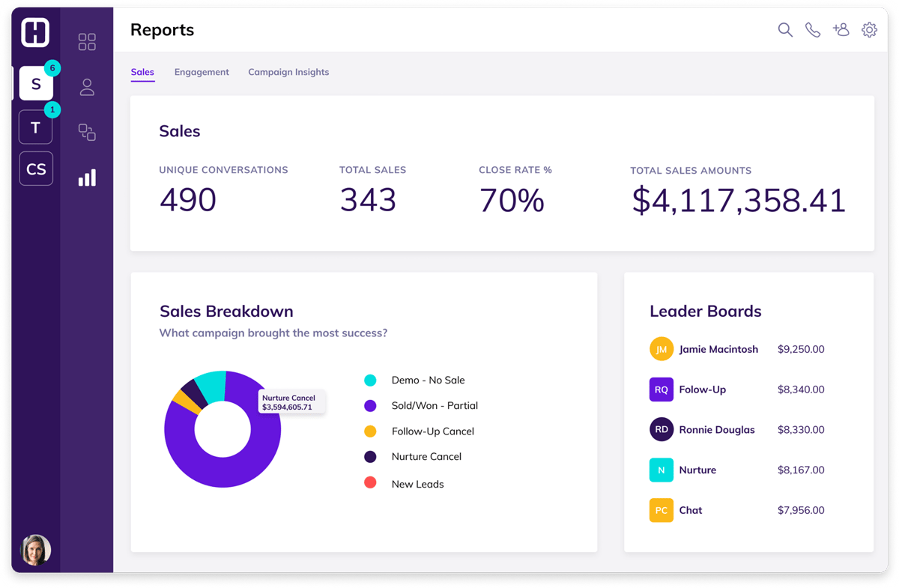
Task: Open the invite user icon
Action: (841, 30)
